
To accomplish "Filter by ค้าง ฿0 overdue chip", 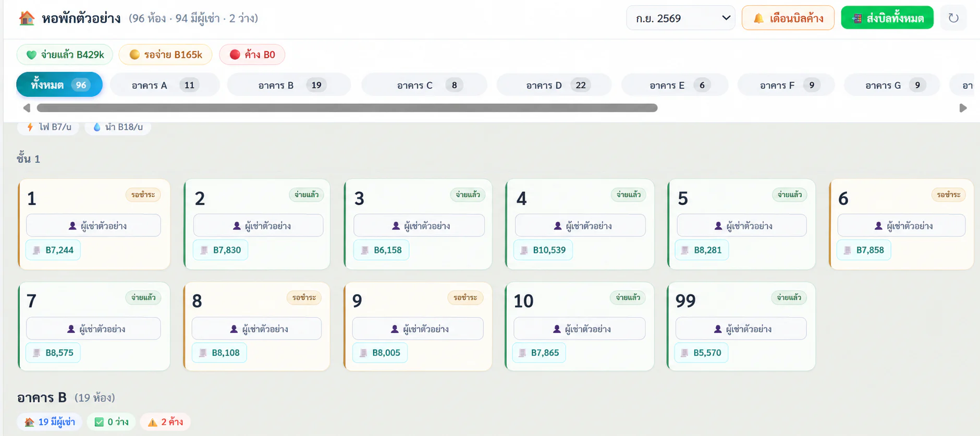I will 252,55.
